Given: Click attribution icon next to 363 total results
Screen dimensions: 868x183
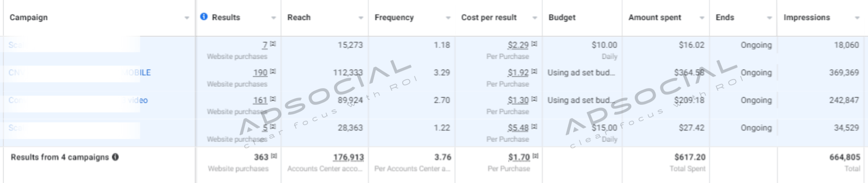Looking at the screenshot, I should coord(274,156).
